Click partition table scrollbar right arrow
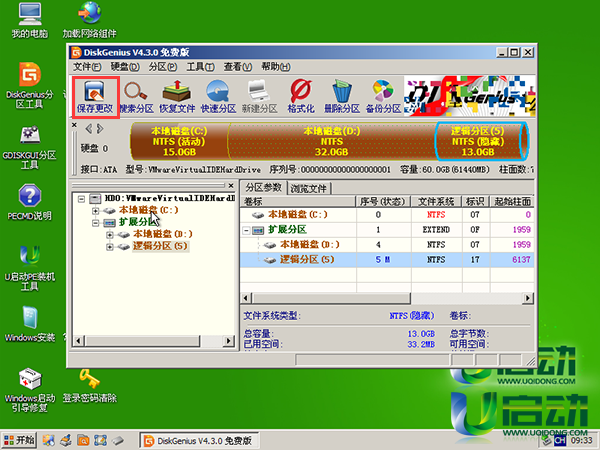This screenshot has height=450, width=600. (528, 298)
